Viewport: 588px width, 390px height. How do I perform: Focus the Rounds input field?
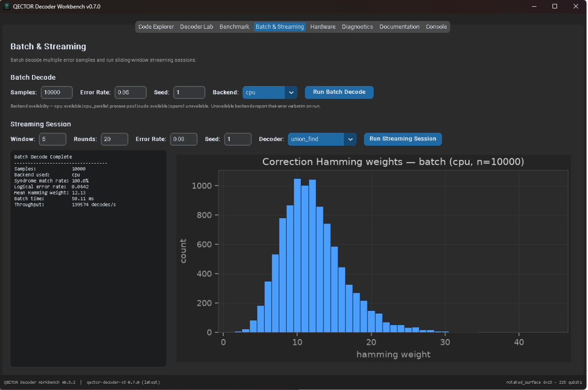(x=114, y=139)
